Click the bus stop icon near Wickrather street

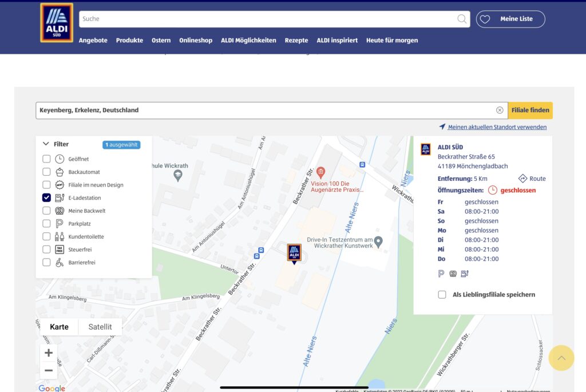click(x=362, y=164)
